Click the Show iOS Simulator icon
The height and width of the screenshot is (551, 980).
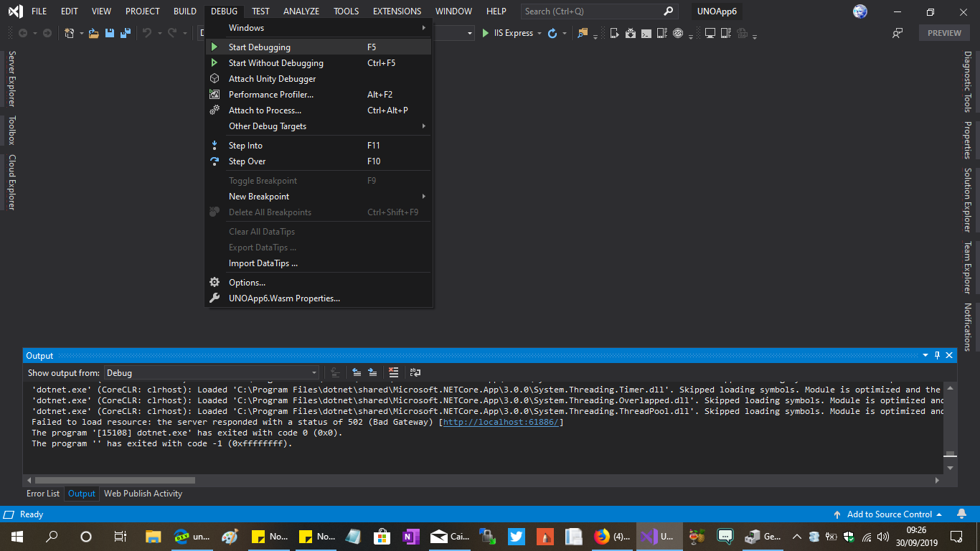click(726, 33)
